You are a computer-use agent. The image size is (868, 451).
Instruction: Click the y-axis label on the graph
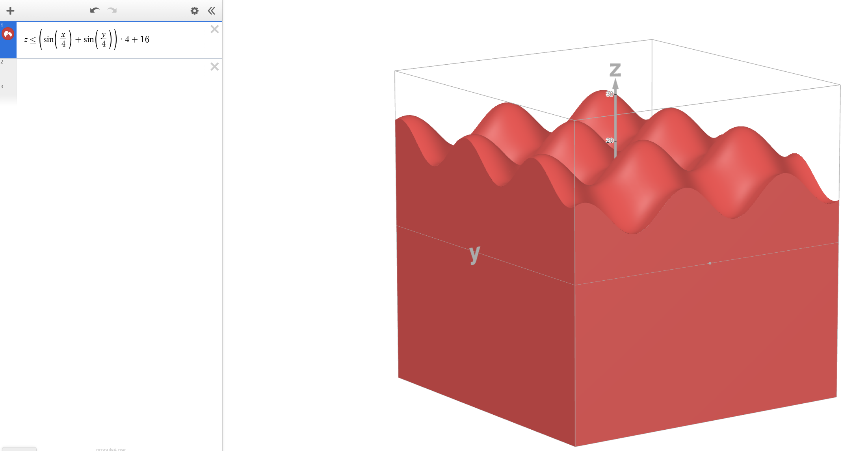tap(474, 255)
